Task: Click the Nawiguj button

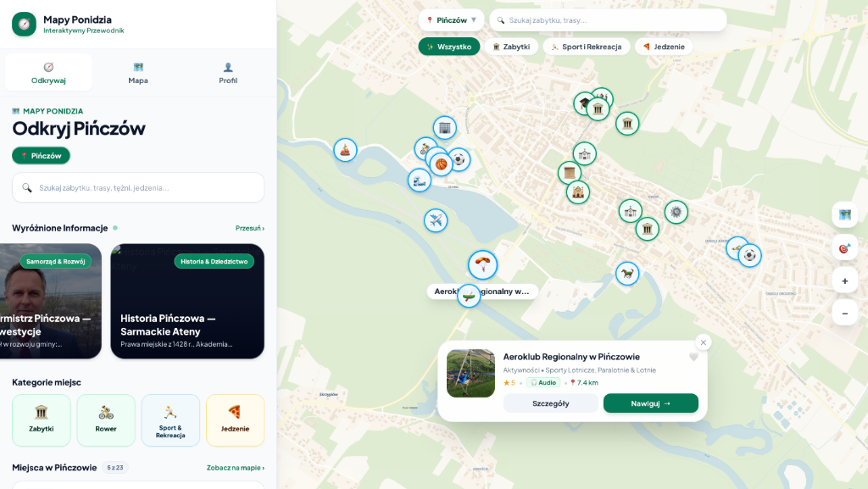Action: point(651,403)
